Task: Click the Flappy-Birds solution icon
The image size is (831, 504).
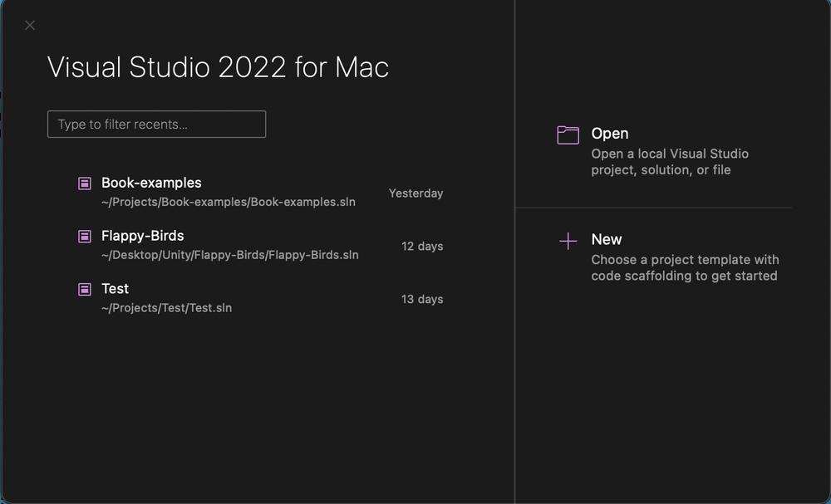Action: pos(85,236)
